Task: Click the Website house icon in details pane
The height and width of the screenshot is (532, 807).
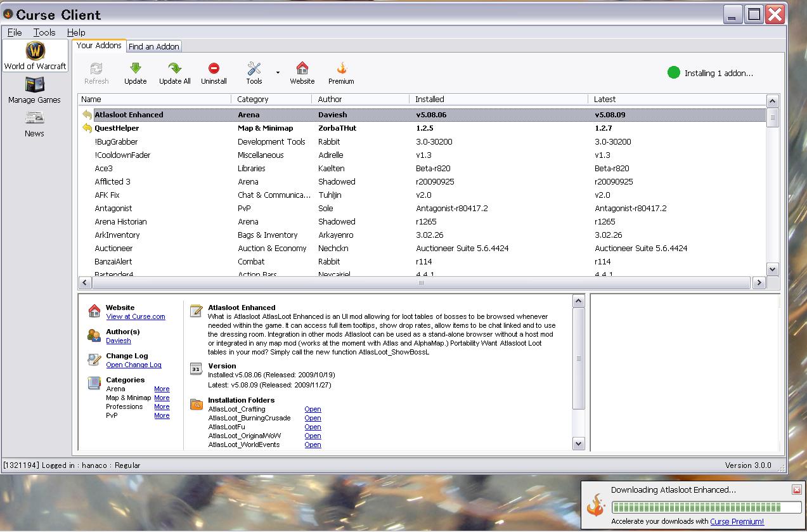Action: pyautogui.click(x=94, y=311)
